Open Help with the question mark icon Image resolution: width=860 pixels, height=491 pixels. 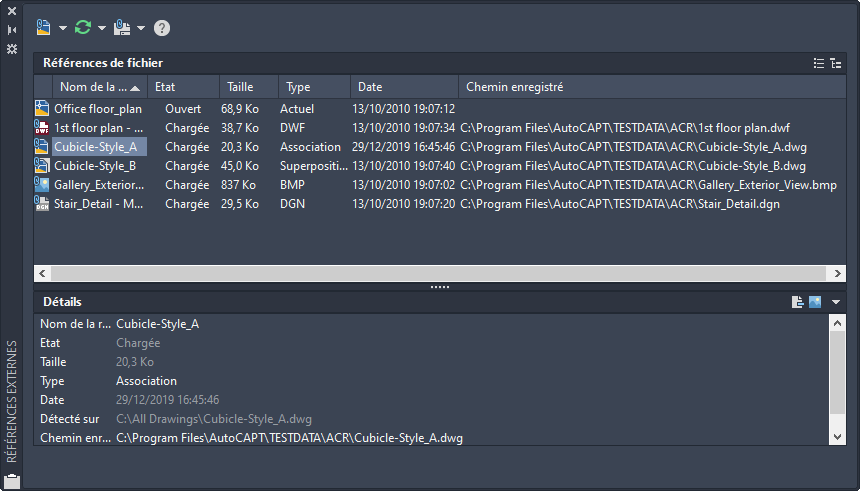[162, 27]
